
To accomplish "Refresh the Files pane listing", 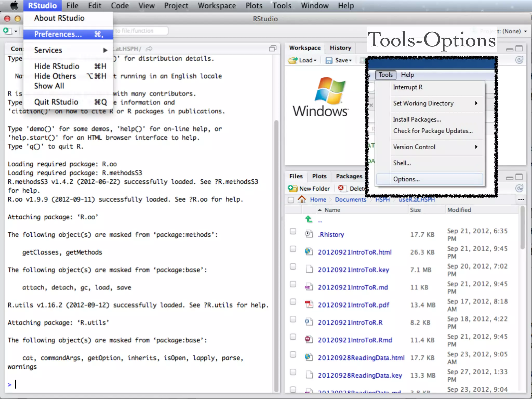I will [519, 188].
